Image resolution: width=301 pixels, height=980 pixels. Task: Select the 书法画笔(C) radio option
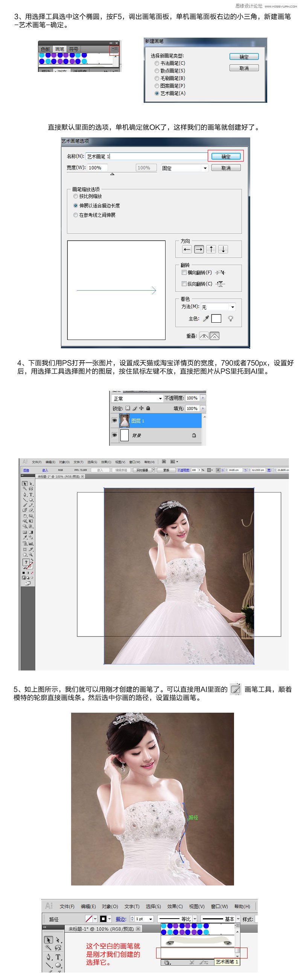(157, 63)
